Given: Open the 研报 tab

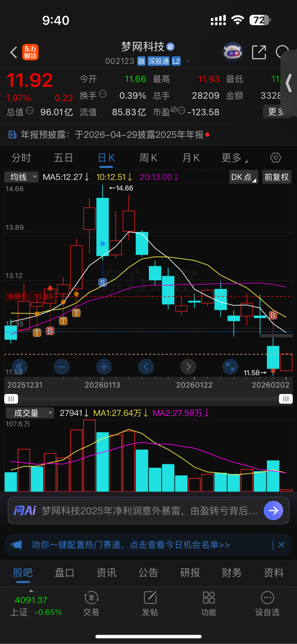Looking at the screenshot, I should click(190, 573).
